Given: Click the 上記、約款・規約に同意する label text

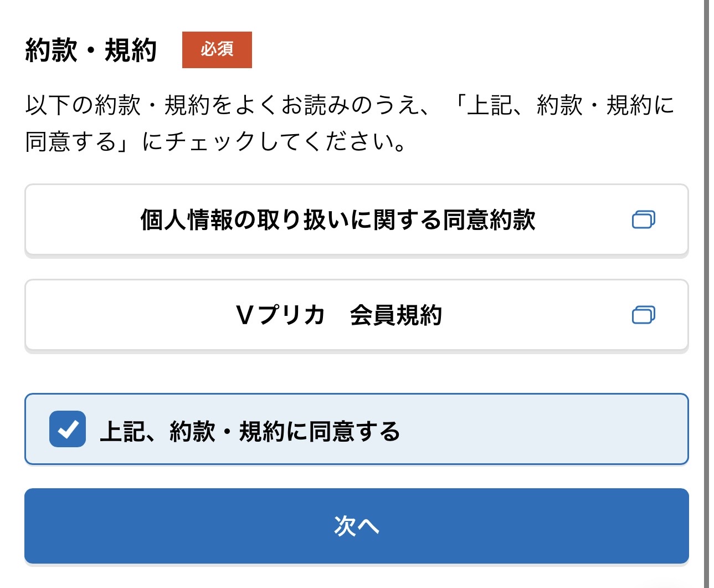Looking at the screenshot, I should 249,431.
